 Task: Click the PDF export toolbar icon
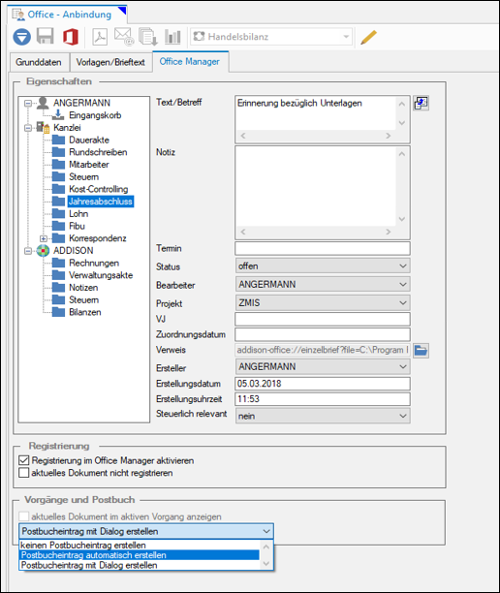pos(100,37)
